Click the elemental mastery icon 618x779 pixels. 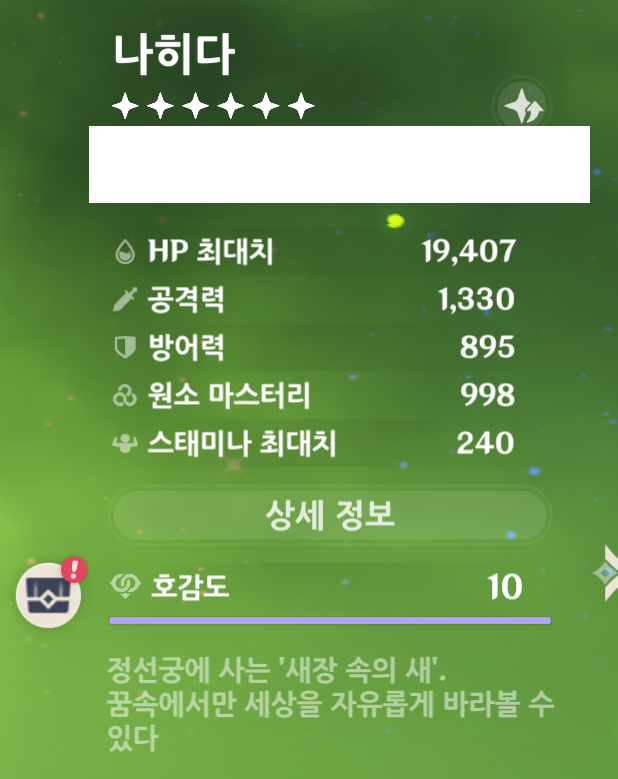coord(125,395)
